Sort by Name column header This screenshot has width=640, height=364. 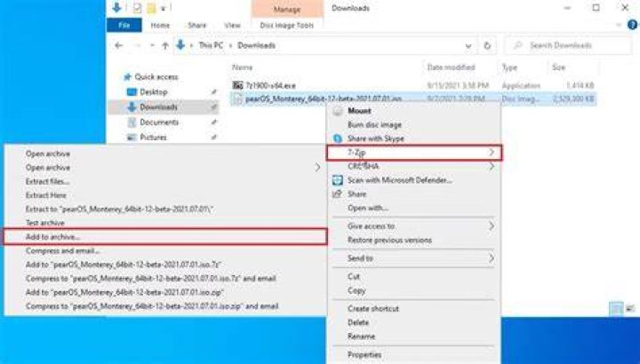243,67
